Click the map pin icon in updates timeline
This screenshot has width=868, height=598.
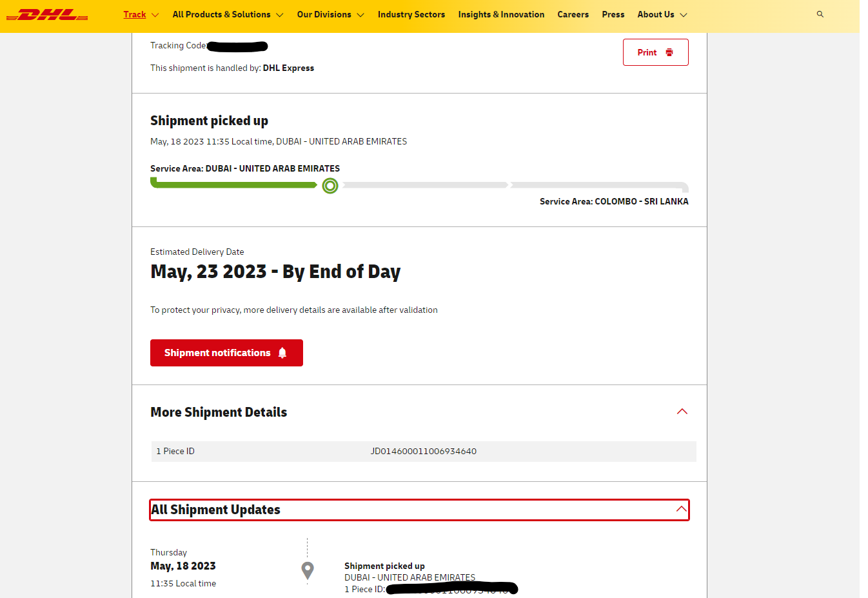308,570
